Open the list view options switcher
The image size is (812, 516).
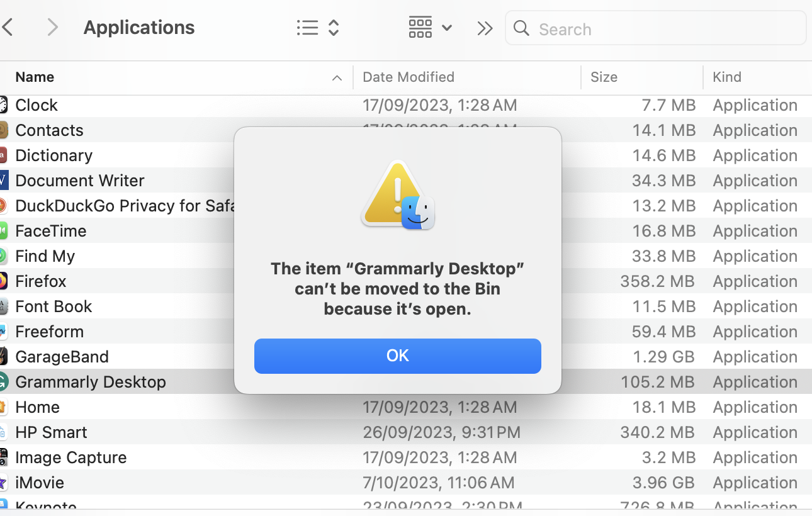click(x=318, y=28)
